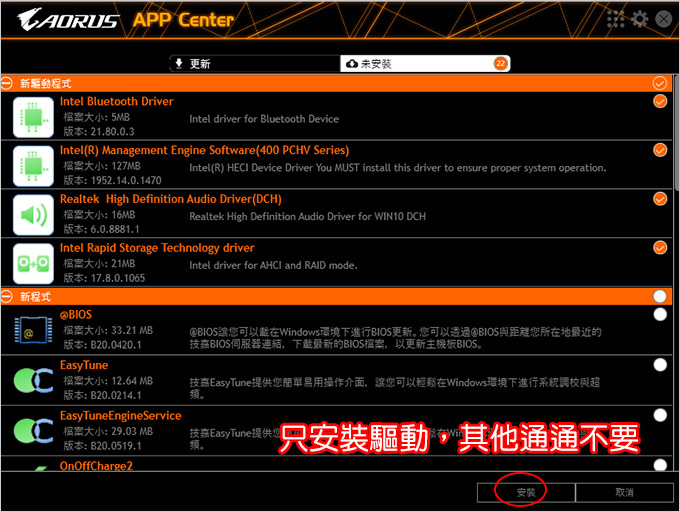Check the OnOffCharge2 selection circle

pyautogui.click(x=660, y=465)
